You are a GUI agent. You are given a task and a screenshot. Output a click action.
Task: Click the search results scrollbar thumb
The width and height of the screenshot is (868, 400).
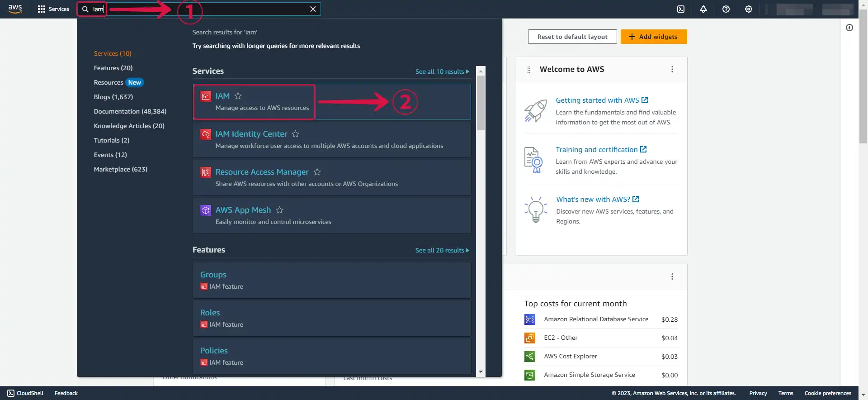click(481, 103)
